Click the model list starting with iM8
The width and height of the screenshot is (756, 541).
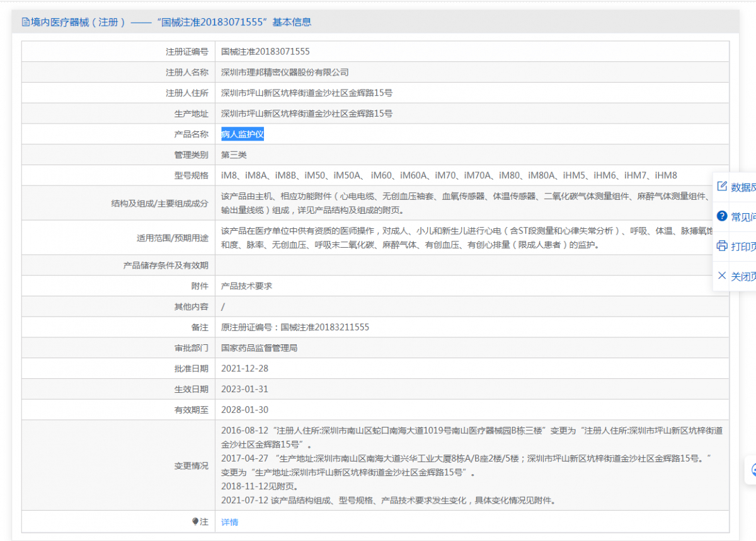click(449, 175)
